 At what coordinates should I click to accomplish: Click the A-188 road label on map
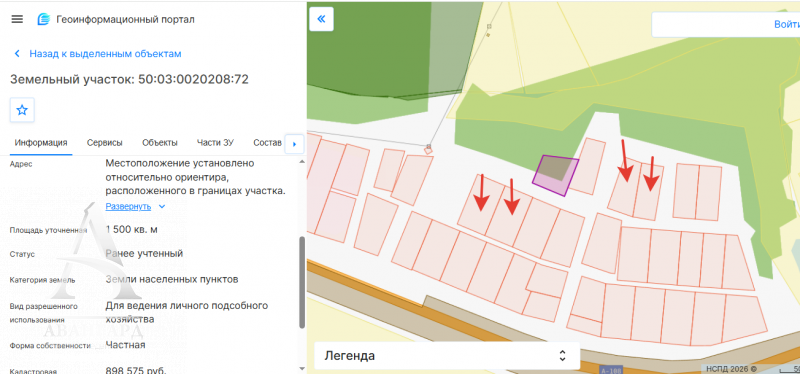611,370
